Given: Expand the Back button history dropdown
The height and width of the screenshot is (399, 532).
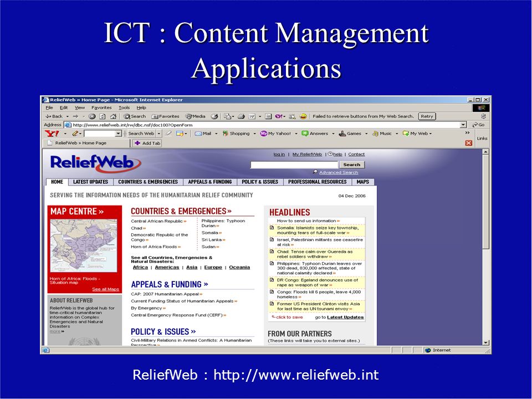Looking at the screenshot, I should pos(68,116).
